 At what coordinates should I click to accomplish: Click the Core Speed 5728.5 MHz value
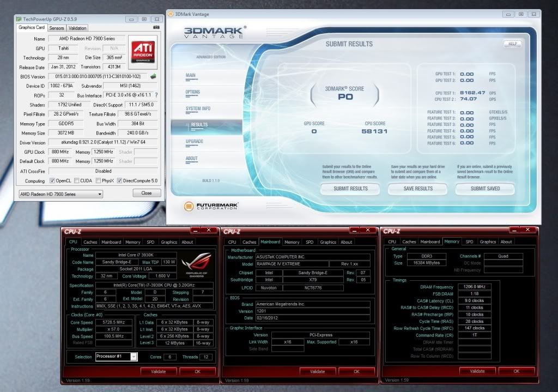(113, 322)
